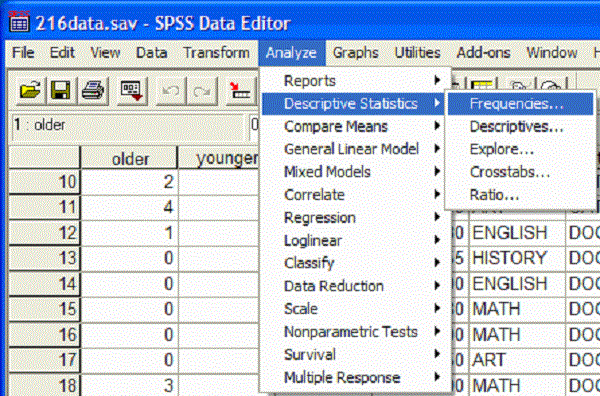Image resolution: width=600 pixels, height=396 pixels.
Task: Click the Print icon in toolbar
Action: pyautogui.click(x=93, y=91)
